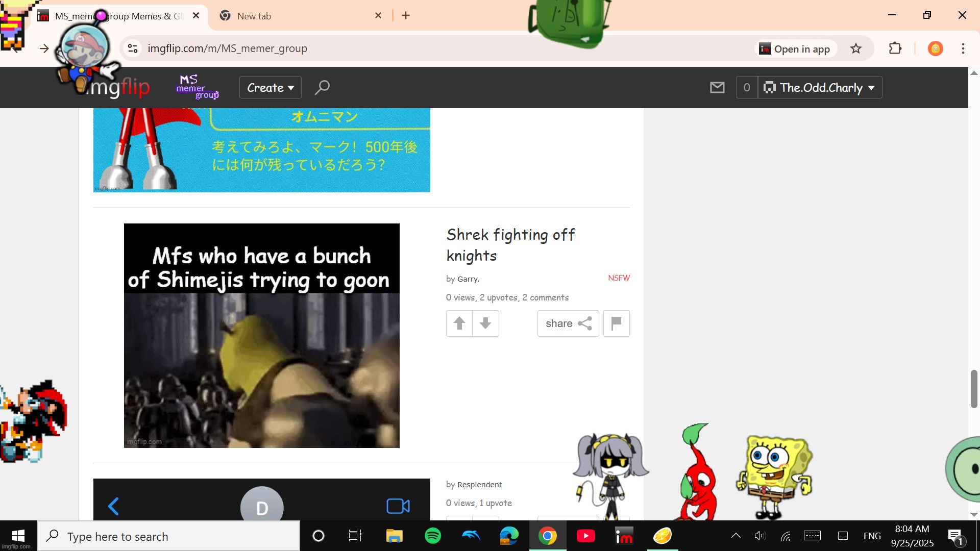Open File Explorer from taskbar
The width and height of the screenshot is (980, 551).
click(x=394, y=536)
